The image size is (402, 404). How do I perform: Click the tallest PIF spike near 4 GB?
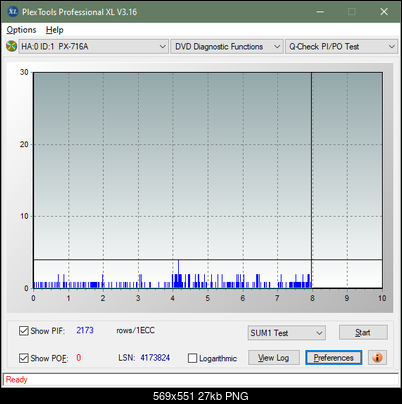coord(179,274)
